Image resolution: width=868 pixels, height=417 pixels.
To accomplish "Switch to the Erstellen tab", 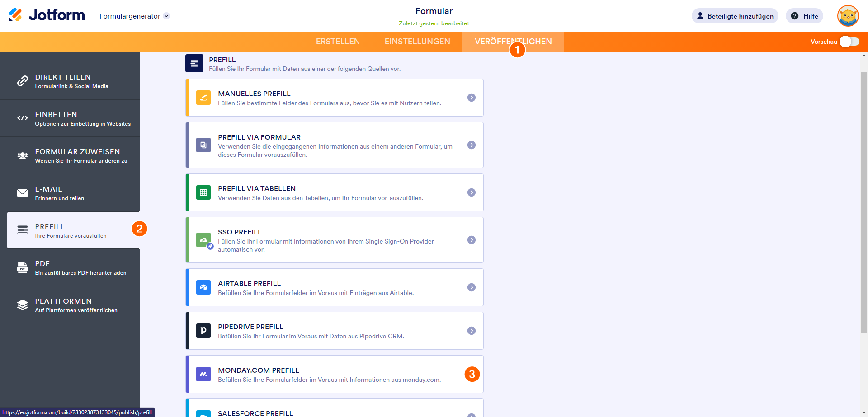I will (338, 42).
